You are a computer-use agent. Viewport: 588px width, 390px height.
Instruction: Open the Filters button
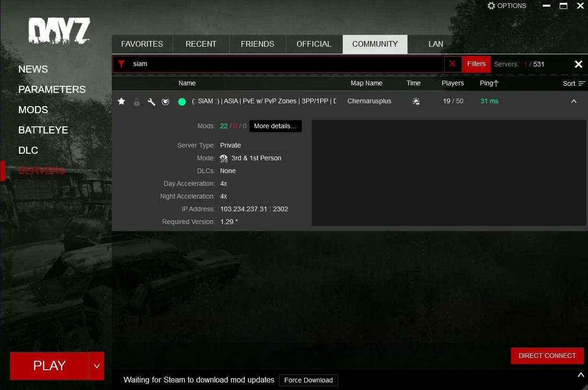coord(476,64)
